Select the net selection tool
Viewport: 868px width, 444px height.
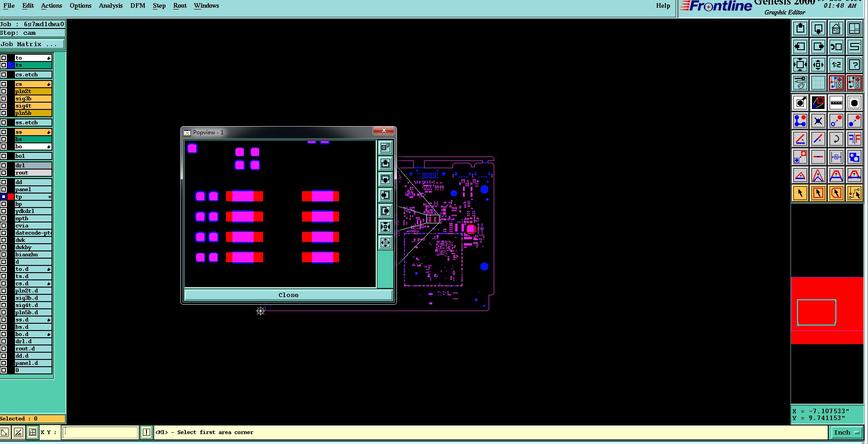click(x=854, y=193)
